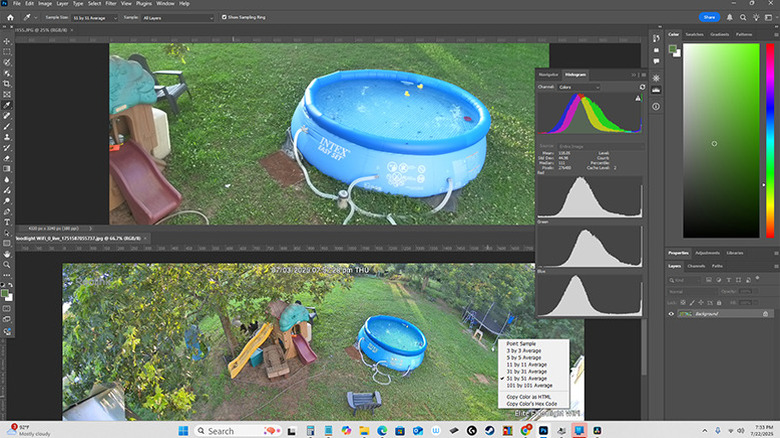Click the Home icon in options bar
The width and height of the screenshot is (780, 438).
point(9,18)
